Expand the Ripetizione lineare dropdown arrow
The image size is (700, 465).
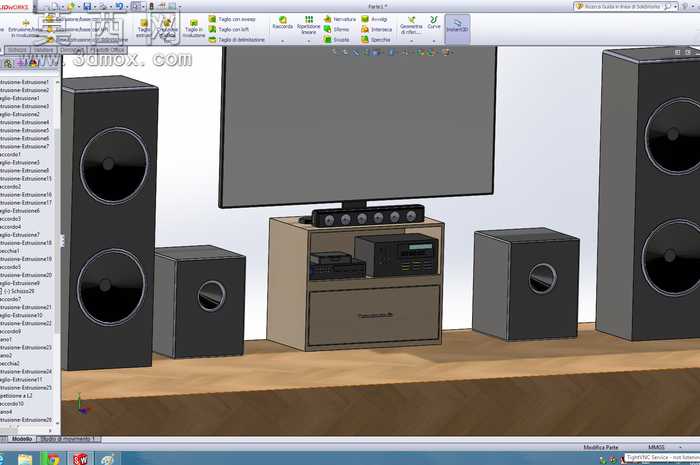tap(308, 41)
